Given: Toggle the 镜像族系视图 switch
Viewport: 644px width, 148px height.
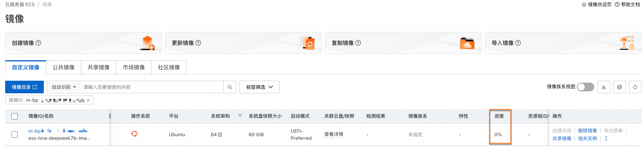Looking at the screenshot, I should (585, 87).
